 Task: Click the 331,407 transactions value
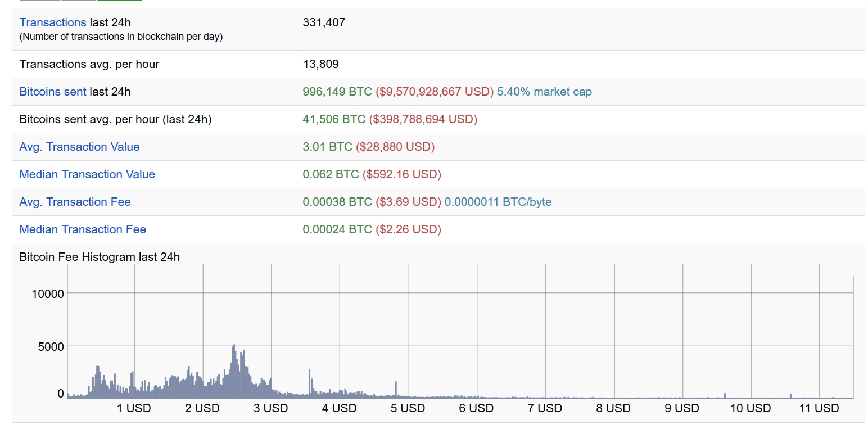(324, 22)
